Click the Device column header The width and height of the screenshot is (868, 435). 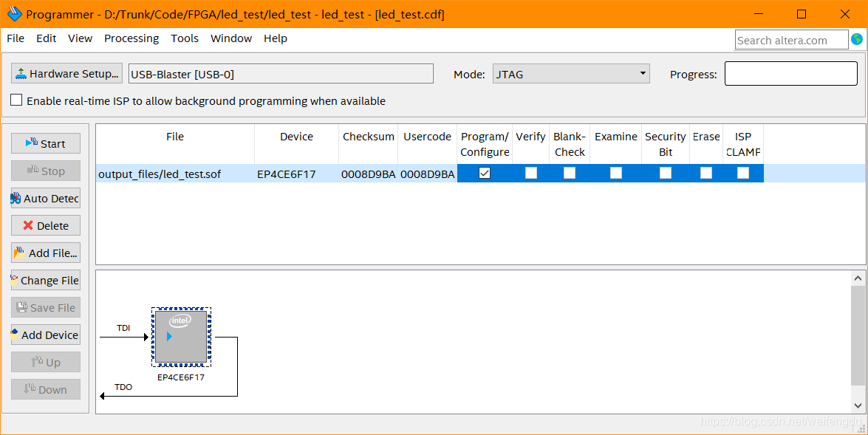coord(297,144)
